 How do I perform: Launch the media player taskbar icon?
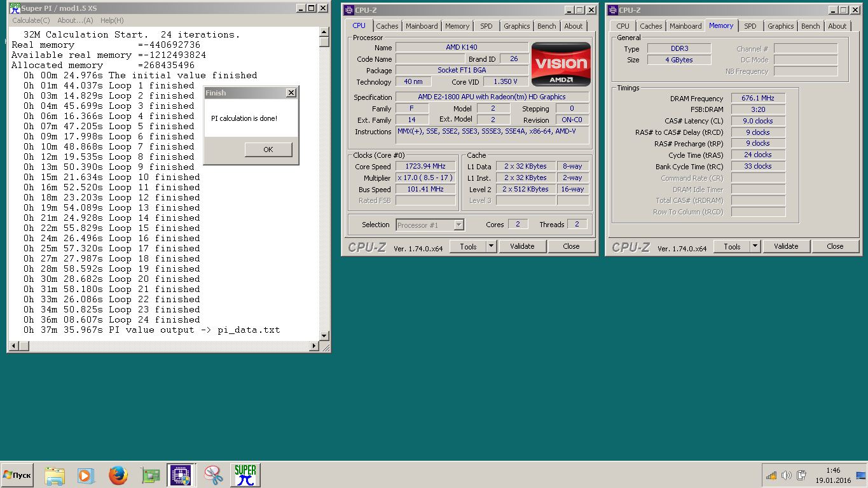click(86, 475)
